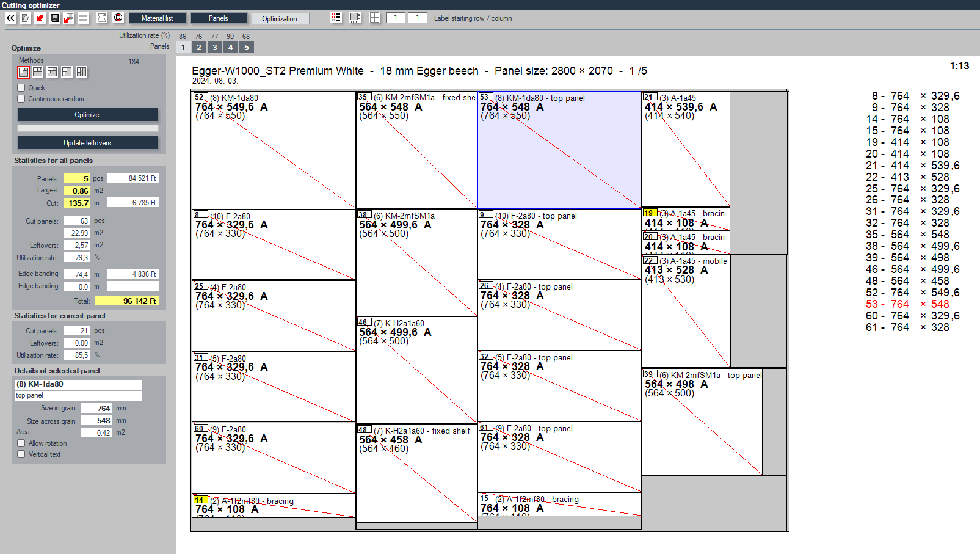Click the Update leftovers button
Viewport: 980px width, 554px height.
[87, 142]
